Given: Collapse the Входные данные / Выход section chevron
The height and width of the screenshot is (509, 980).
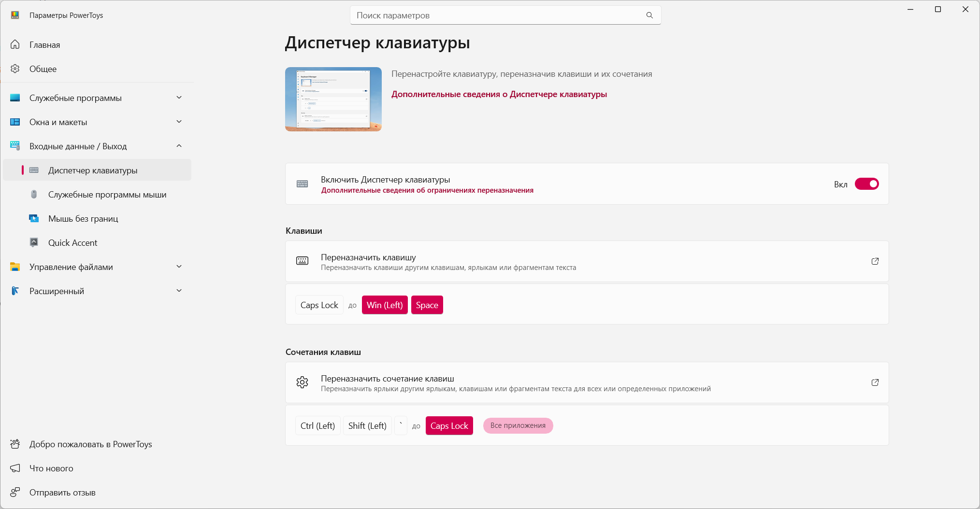Looking at the screenshot, I should point(179,146).
